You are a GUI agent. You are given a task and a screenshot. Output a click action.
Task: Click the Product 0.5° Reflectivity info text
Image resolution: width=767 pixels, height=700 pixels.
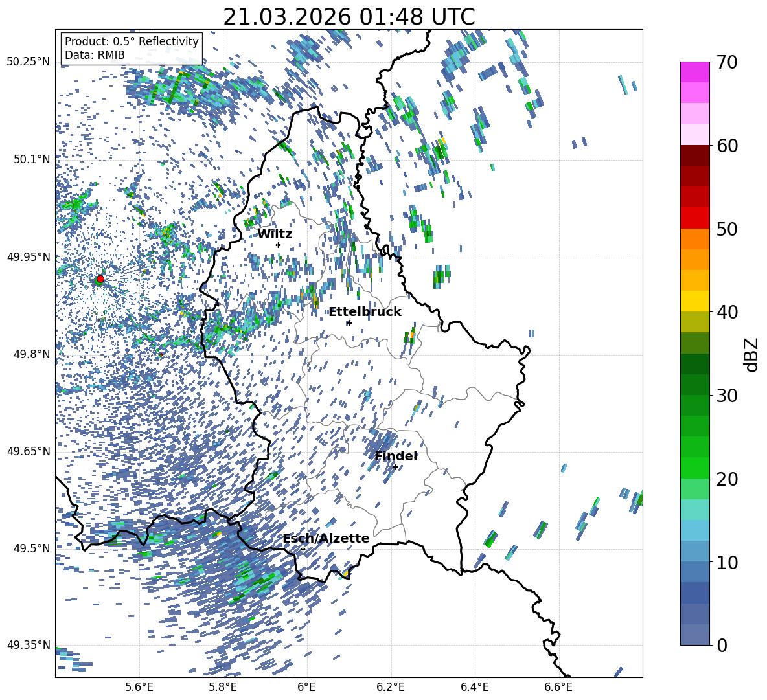pyautogui.click(x=132, y=41)
